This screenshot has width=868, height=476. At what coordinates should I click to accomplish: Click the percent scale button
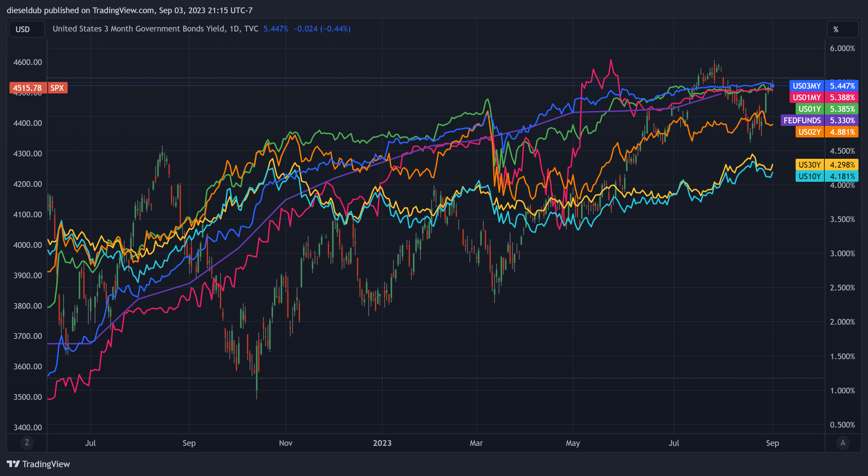(x=842, y=29)
